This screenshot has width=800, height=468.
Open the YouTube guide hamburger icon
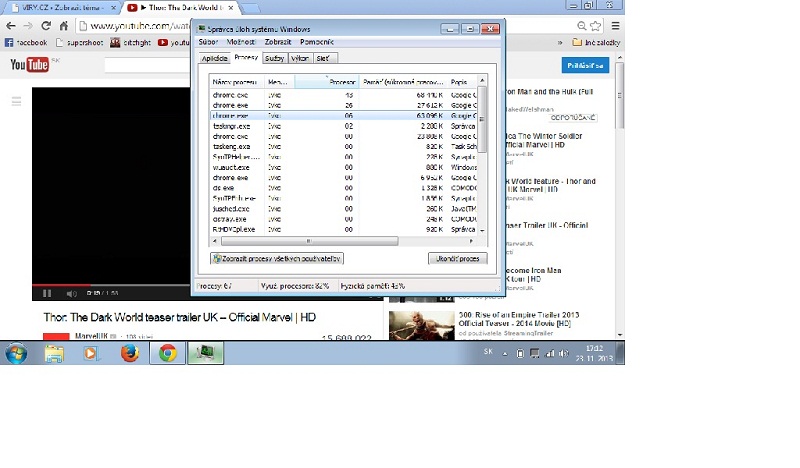point(16,101)
